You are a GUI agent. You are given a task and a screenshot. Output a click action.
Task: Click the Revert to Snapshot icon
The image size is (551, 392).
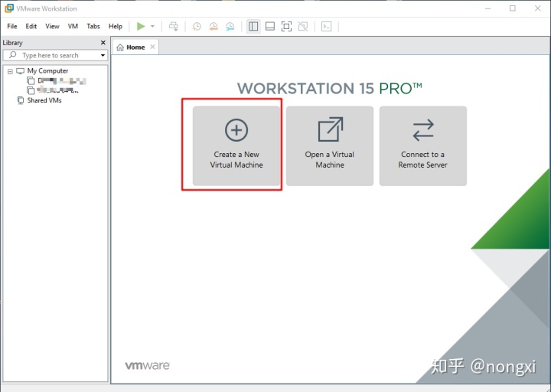214,26
